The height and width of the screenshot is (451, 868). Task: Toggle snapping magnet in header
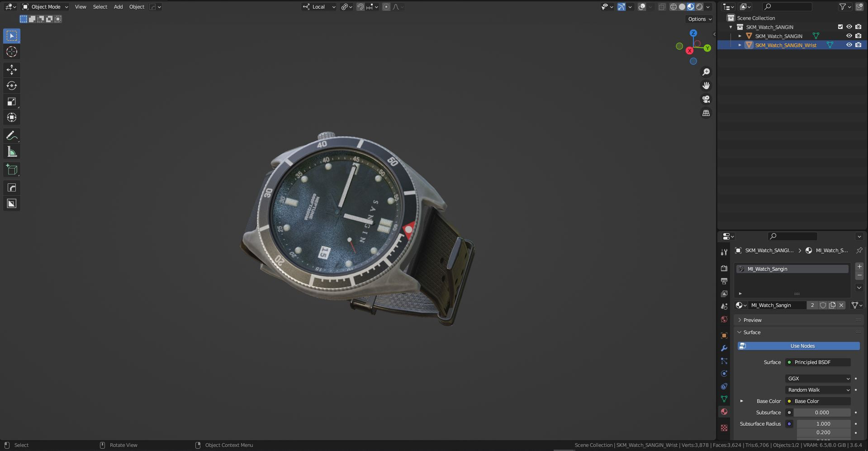[360, 7]
